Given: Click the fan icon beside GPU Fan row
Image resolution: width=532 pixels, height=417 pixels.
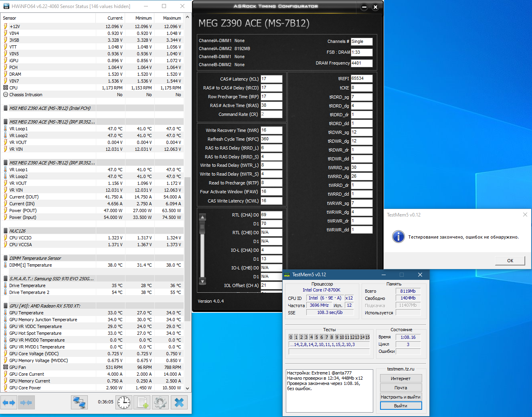Looking at the screenshot, I should 6,367.
